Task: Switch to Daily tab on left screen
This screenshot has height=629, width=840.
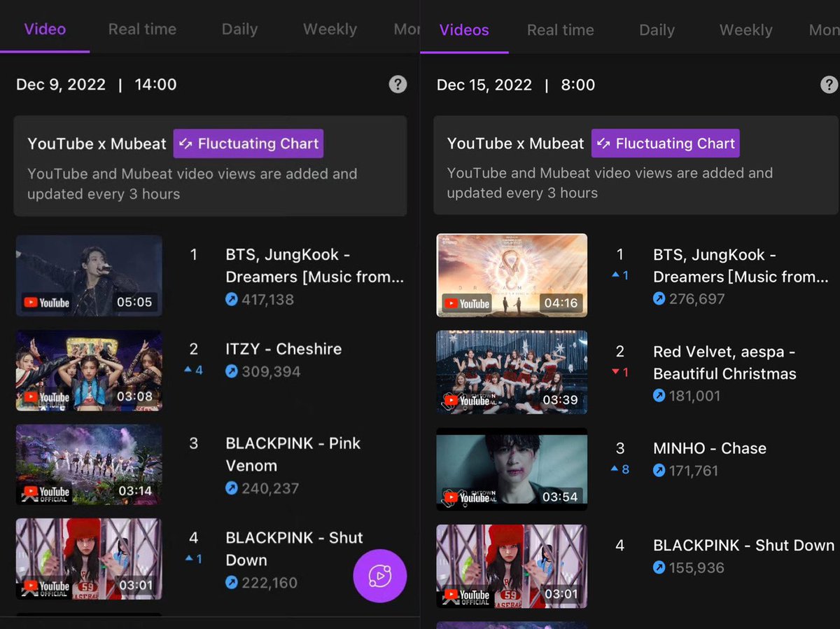Action: pyautogui.click(x=239, y=29)
